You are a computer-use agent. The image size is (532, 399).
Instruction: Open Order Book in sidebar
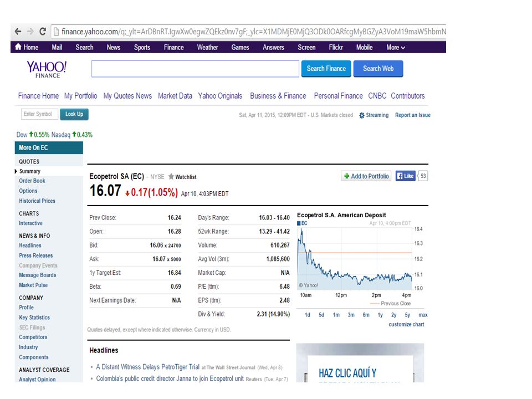click(32, 181)
